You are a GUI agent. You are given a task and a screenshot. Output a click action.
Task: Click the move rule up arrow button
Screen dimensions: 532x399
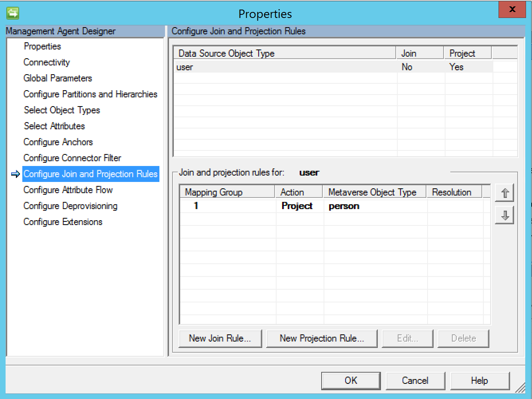[504, 193]
